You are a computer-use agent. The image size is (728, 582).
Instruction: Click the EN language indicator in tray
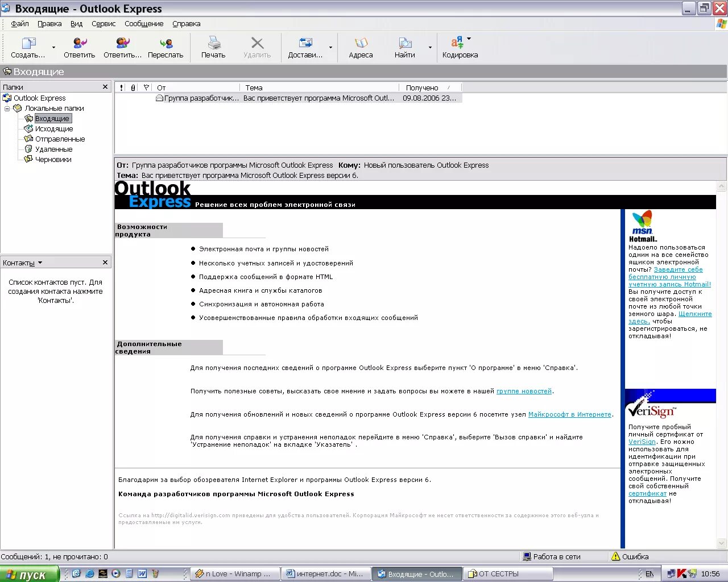[x=650, y=574]
